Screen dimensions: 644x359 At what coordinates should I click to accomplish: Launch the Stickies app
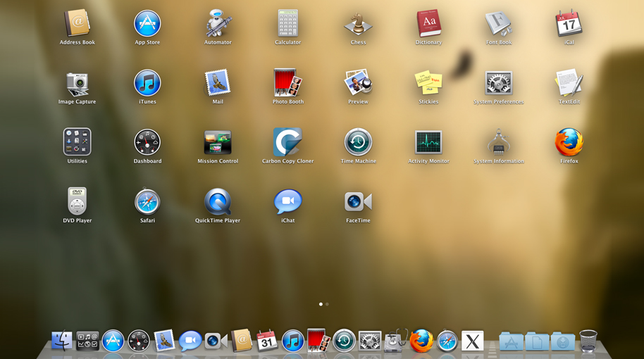tap(429, 83)
